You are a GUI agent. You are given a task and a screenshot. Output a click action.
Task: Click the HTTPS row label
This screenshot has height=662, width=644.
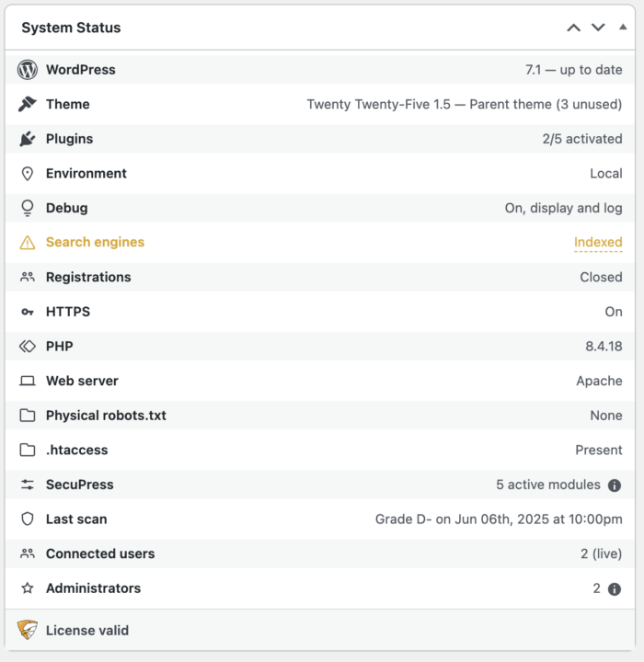[68, 312]
